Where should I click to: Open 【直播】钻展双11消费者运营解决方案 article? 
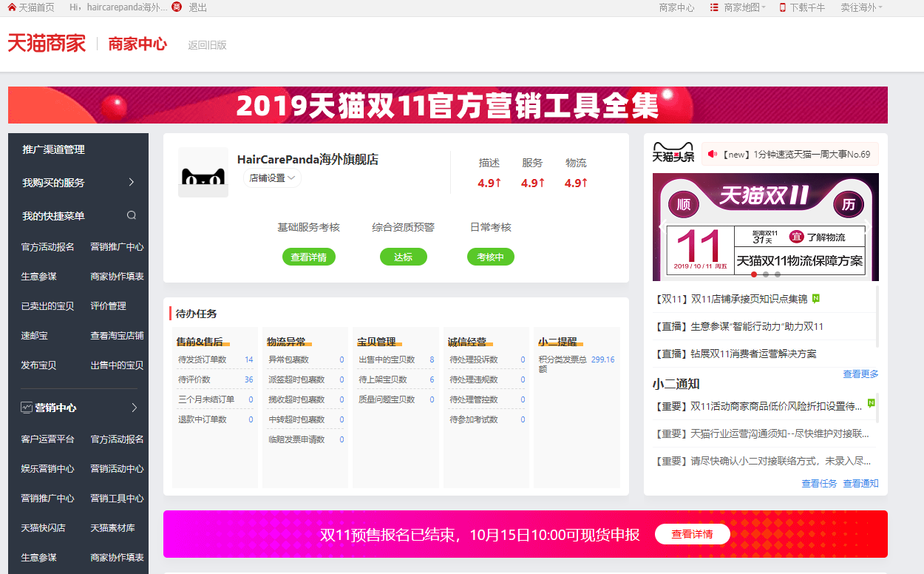(736, 354)
